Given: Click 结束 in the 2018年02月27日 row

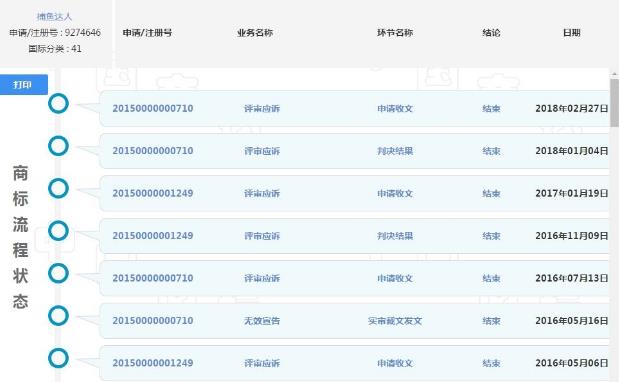Looking at the screenshot, I should pyautogui.click(x=491, y=109).
